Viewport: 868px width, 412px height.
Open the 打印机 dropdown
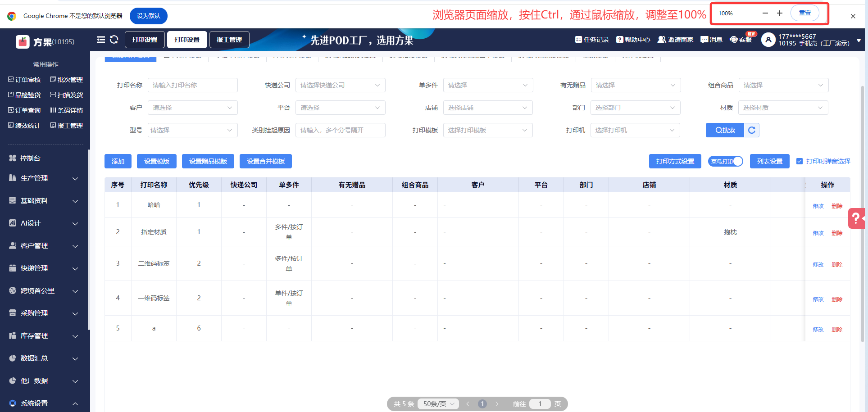point(635,130)
